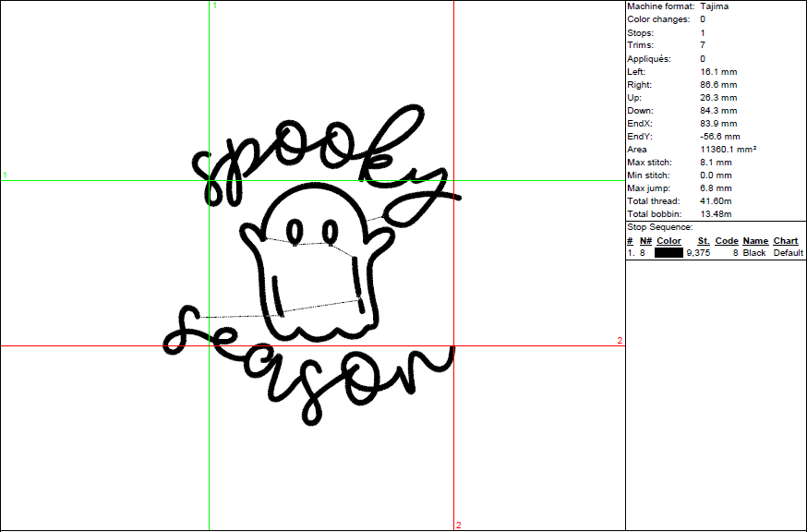Screen dimensions: 807x532
Task: Select the 'spooky' script lettering
Action: (x=314, y=162)
